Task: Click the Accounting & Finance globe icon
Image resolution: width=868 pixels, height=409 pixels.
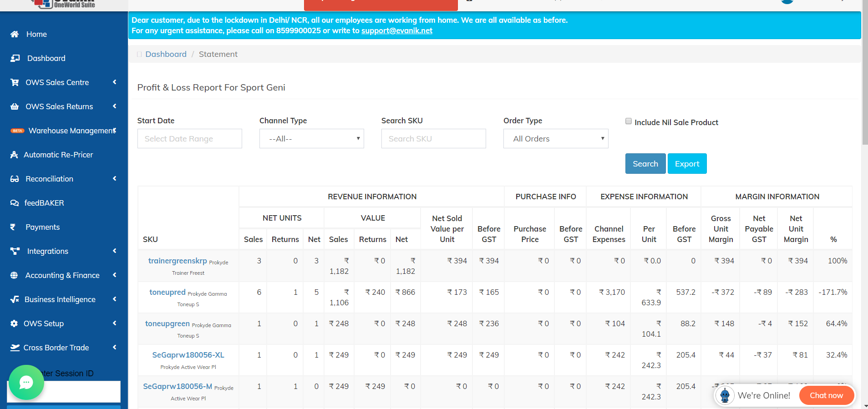Action: 14,275
